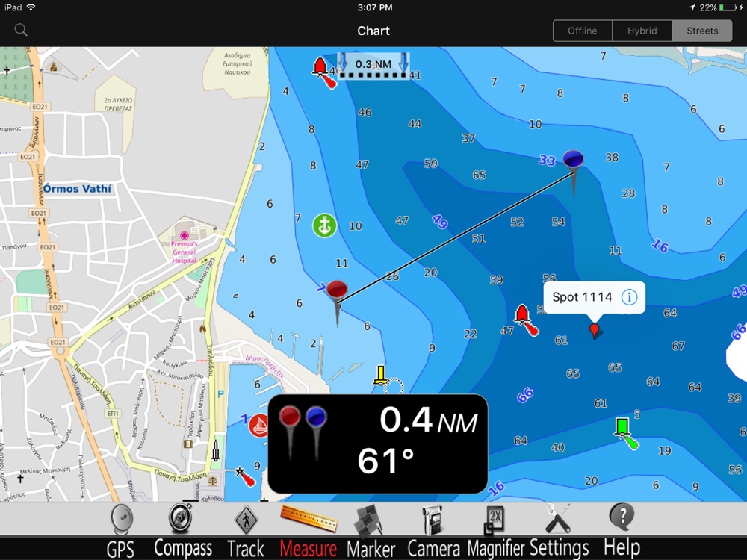The height and width of the screenshot is (560, 747).
Task: Tap the blue measure end pin
Action: (x=573, y=158)
